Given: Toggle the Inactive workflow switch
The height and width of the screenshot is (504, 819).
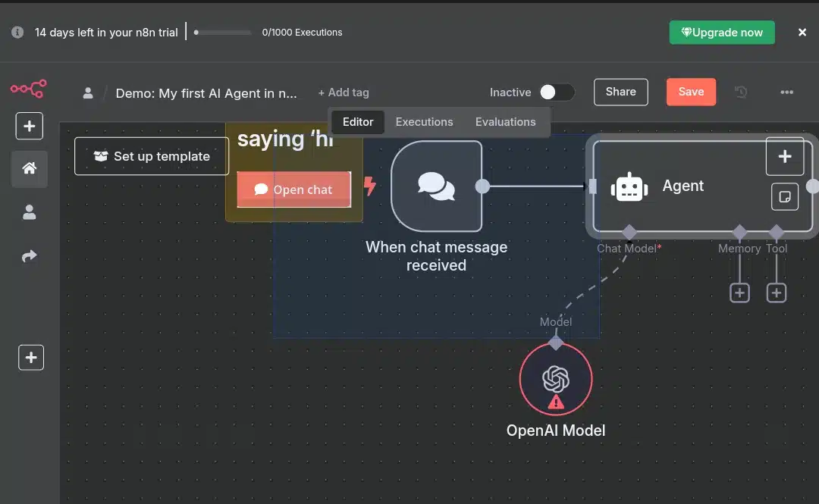Looking at the screenshot, I should pos(557,92).
